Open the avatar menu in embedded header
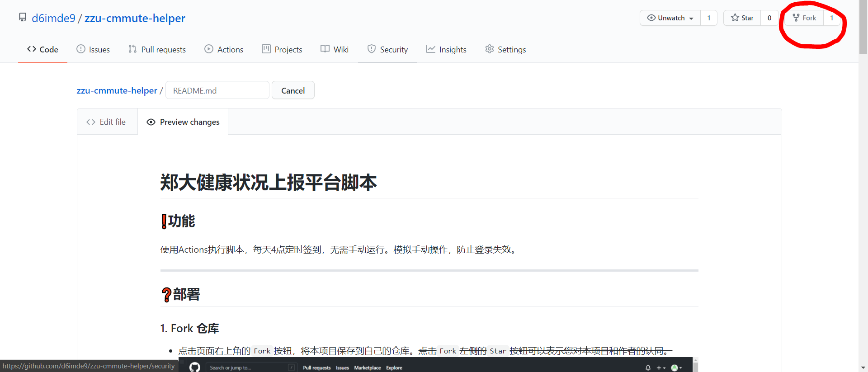Screen dimensions: 868x372 (676, 368)
